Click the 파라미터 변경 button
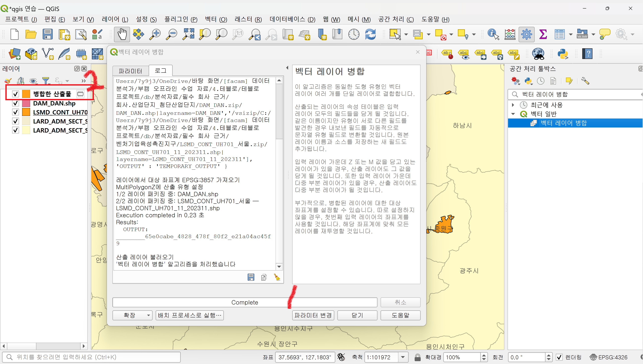643x364 pixels. pyautogui.click(x=313, y=315)
